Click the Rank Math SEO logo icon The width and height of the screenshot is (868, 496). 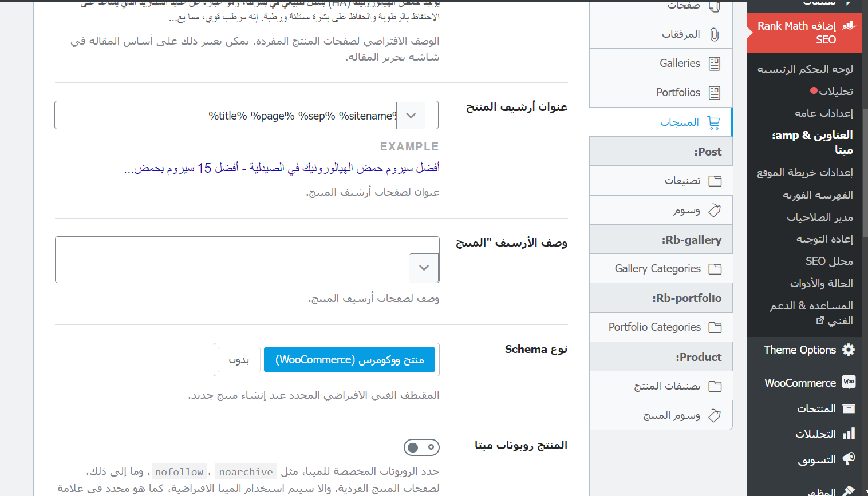click(x=849, y=26)
